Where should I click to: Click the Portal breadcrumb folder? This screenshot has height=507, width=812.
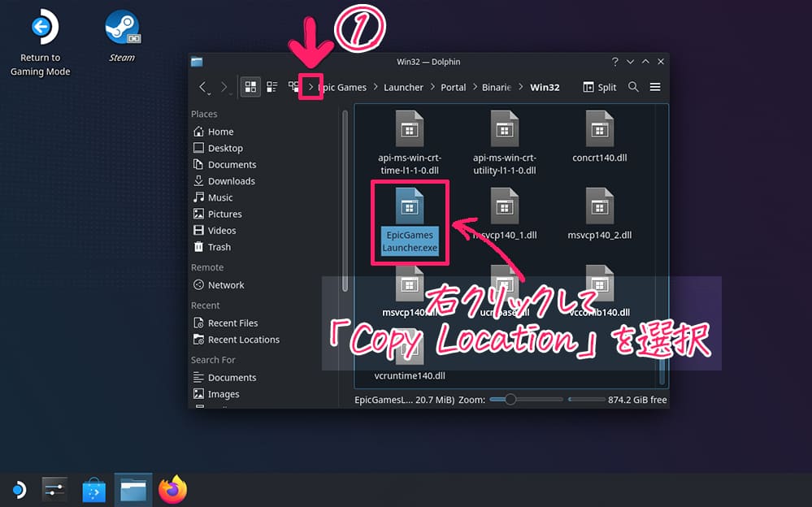tap(453, 87)
